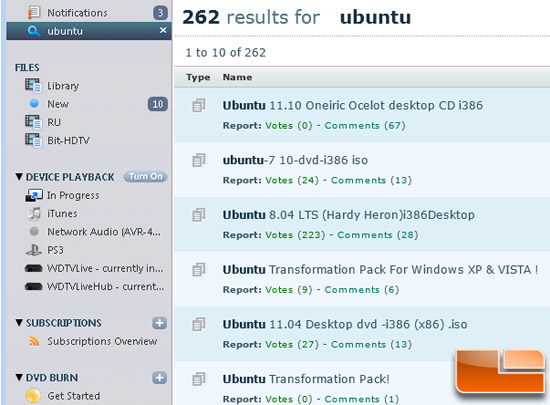Open the RU library icon
Screen dimensions: 550x405
click(34, 122)
